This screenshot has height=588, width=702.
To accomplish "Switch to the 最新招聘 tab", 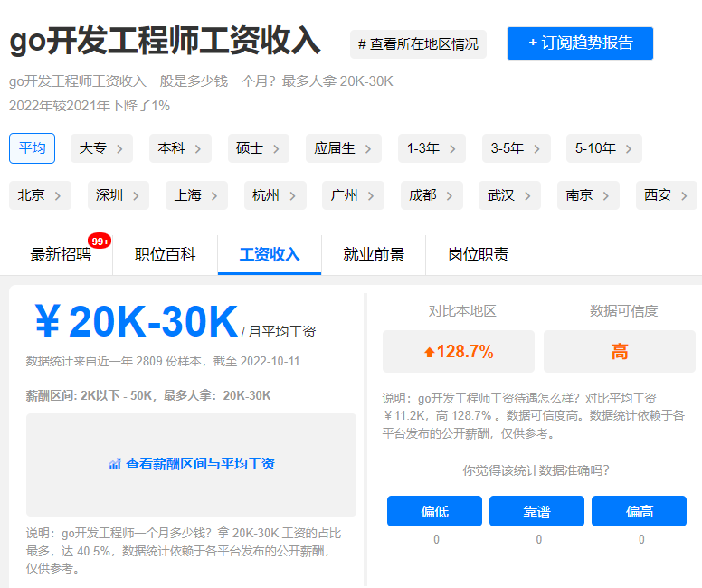I will pyautogui.click(x=61, y=254).
